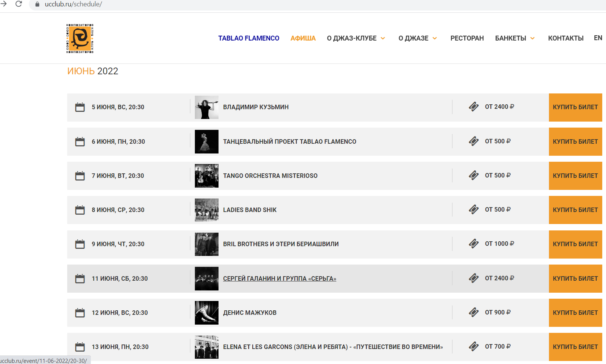The height and width of the screenshot is (364, 606).
Task: Click the calendar icon for 9 июня
Action: (80, 244)
